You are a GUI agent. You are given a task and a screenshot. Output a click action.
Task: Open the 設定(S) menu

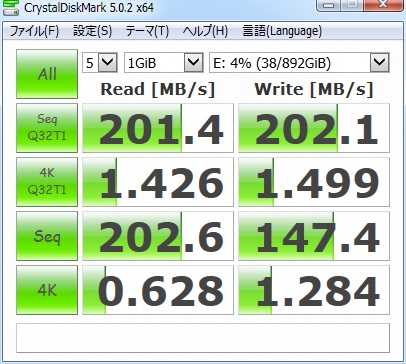click(92, 31)
